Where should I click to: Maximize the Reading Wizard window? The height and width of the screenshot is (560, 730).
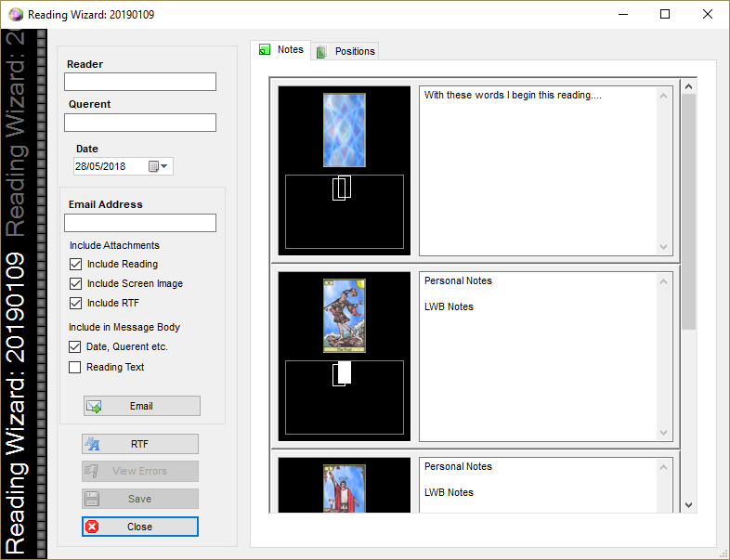point(665,15)
